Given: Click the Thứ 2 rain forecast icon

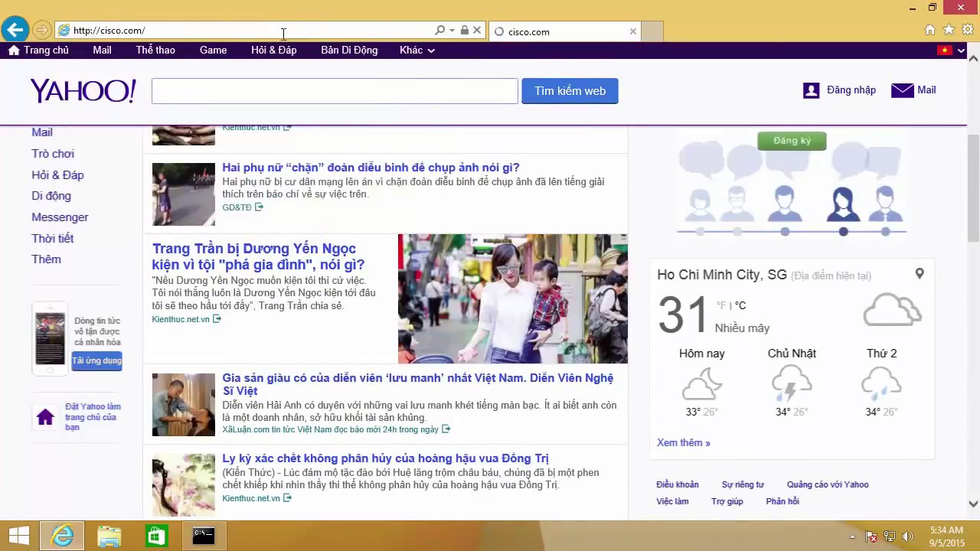Looking at the screenshot, I should coord(881,383).
